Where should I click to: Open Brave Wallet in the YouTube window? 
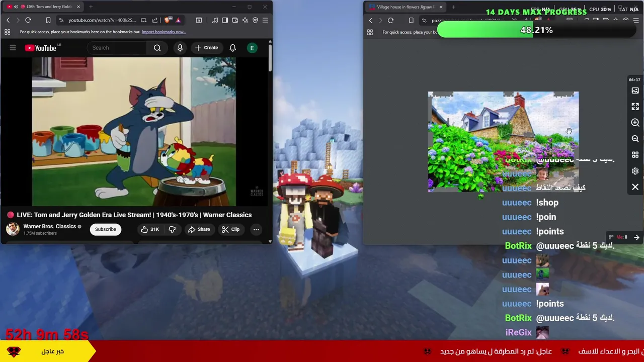[x=235, y=20]
